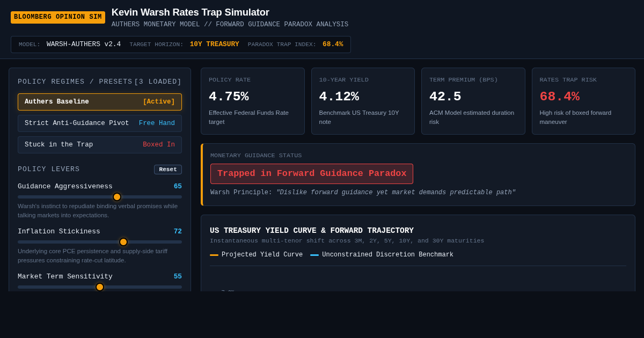This screenshot has width=644, height=338.
Task: Click the Kevin Warsh Rates Trap Simulator title
Action: click(191, 12)
